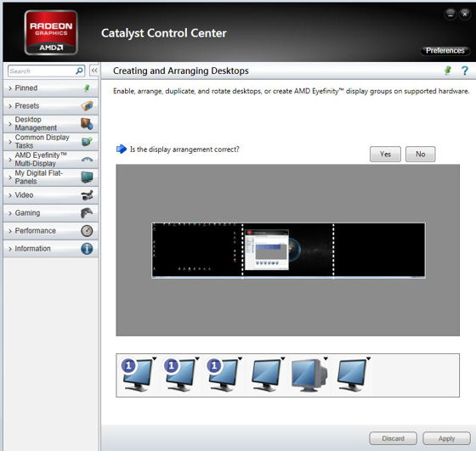This screenshot has height=451, width=476.
Task: Select the first monitor labeled 1
Action: point(137,375)
